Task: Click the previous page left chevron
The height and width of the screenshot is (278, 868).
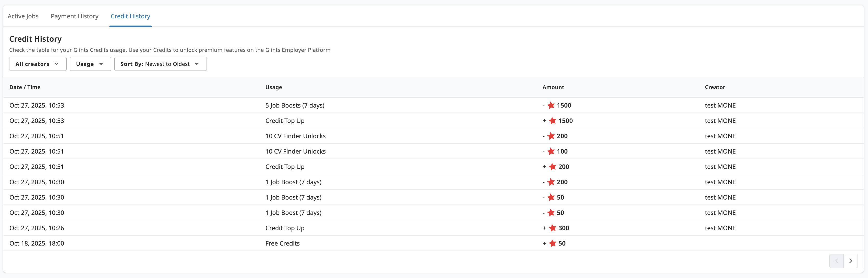Action: tap(836, 261)
